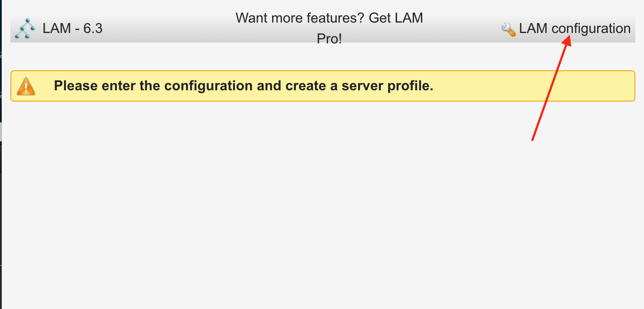This screenshot has height=309, width=644.
Task: Open the LAM configuration link
Action: [574, 29]
